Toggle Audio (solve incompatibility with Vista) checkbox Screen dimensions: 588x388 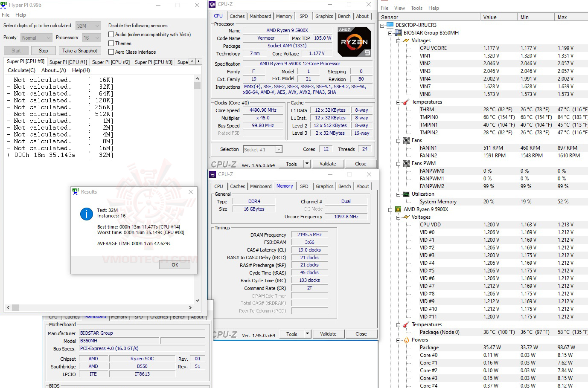coord(111,35)
